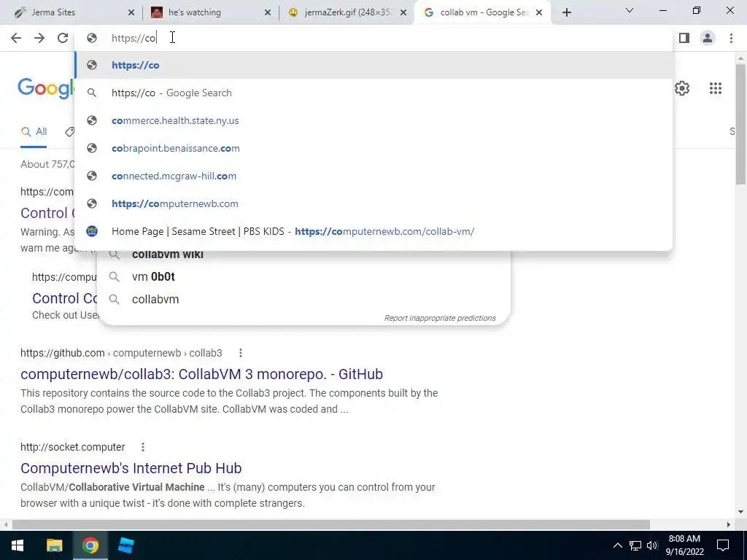Pick connected.mcgraw-hill.com suggestion

tap(373, 176)
